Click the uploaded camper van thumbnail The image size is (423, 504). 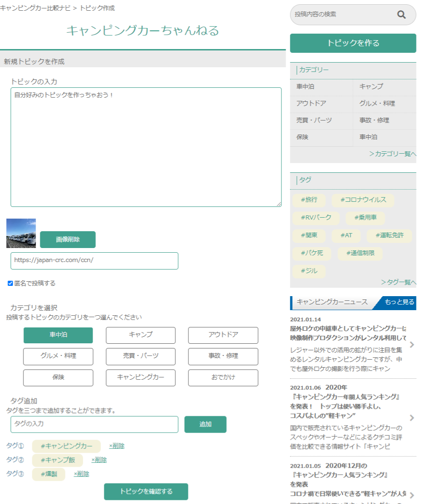pyautogui.click(x=21, y=233)
